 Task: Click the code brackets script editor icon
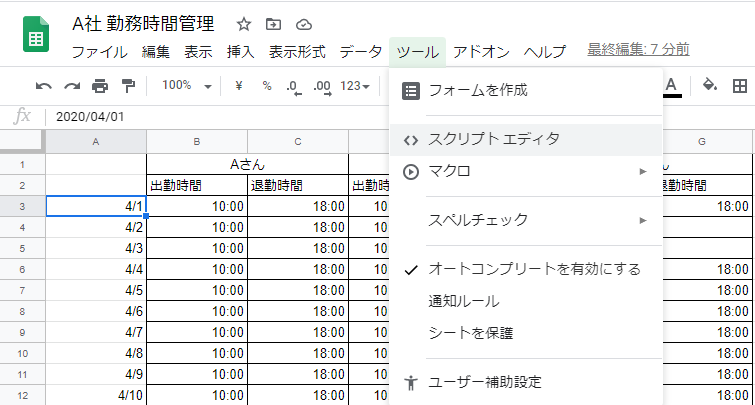pos(411,141)
